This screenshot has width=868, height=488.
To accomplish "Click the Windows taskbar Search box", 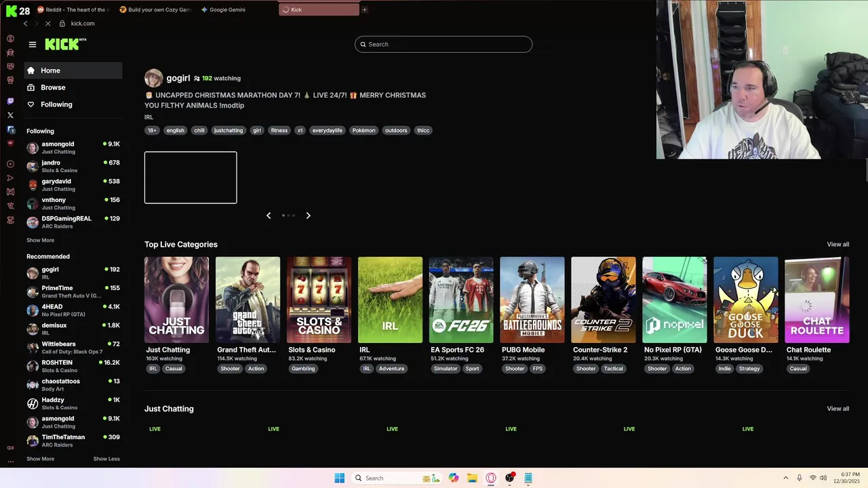I will 397,478.
